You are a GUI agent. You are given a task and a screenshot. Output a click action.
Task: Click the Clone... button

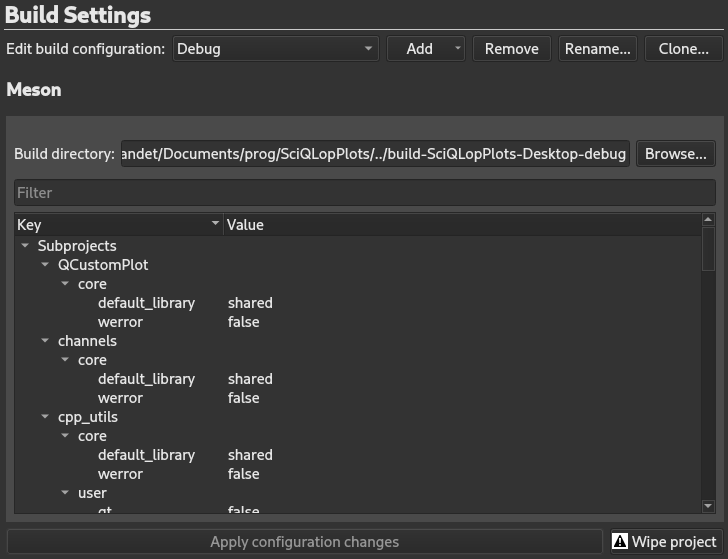click(x=684, y=48)
